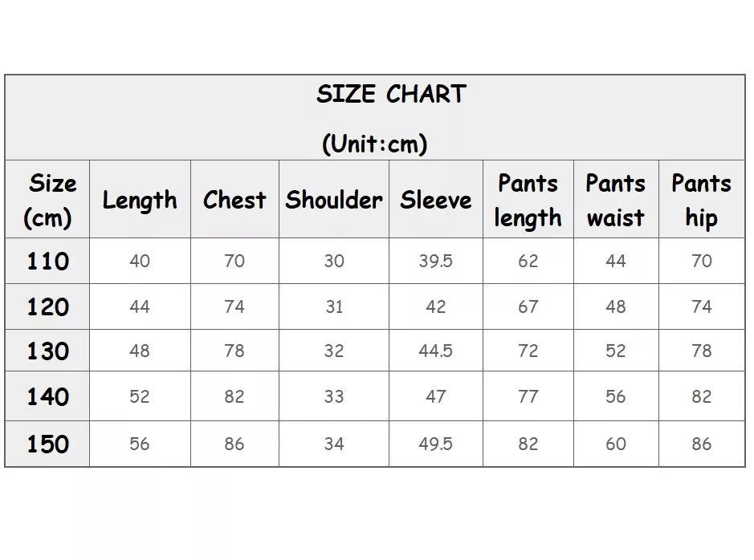Click the 67 pants length cell

tap(528, 306)
